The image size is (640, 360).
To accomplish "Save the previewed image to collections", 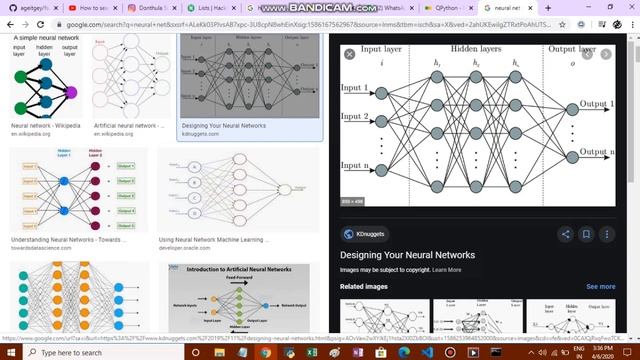I will pos(586,234).
